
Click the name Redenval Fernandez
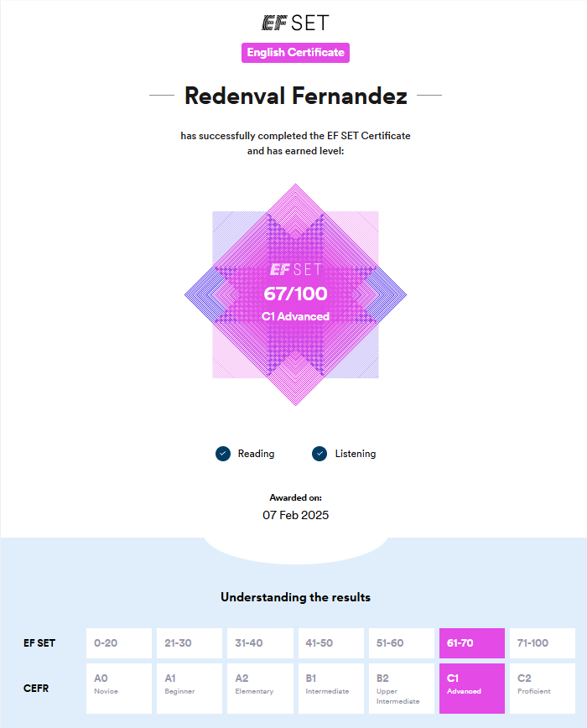(295, 96)
